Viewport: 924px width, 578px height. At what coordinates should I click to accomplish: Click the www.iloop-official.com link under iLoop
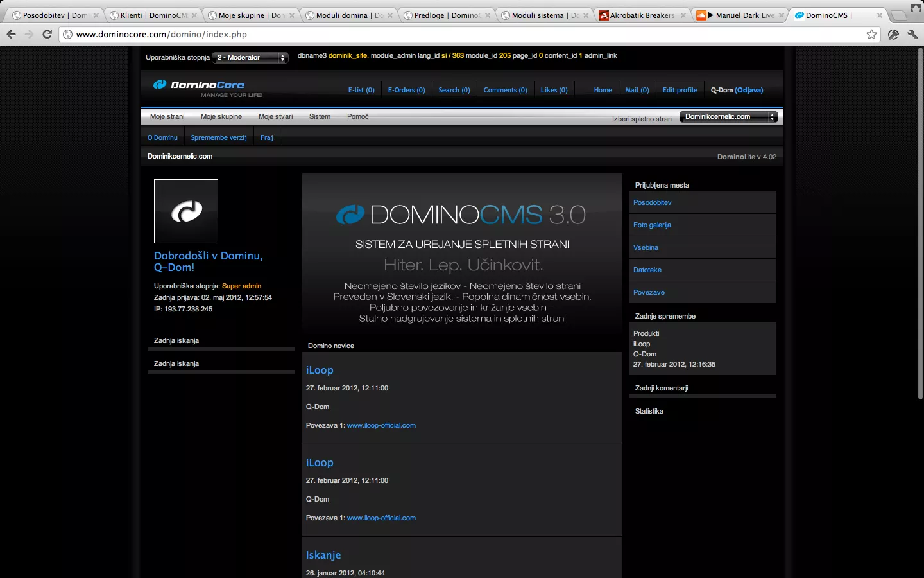381,425
